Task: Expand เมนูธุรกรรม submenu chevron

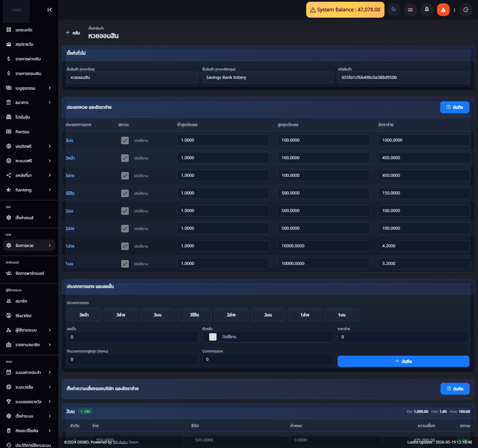Action: point(50,88)
